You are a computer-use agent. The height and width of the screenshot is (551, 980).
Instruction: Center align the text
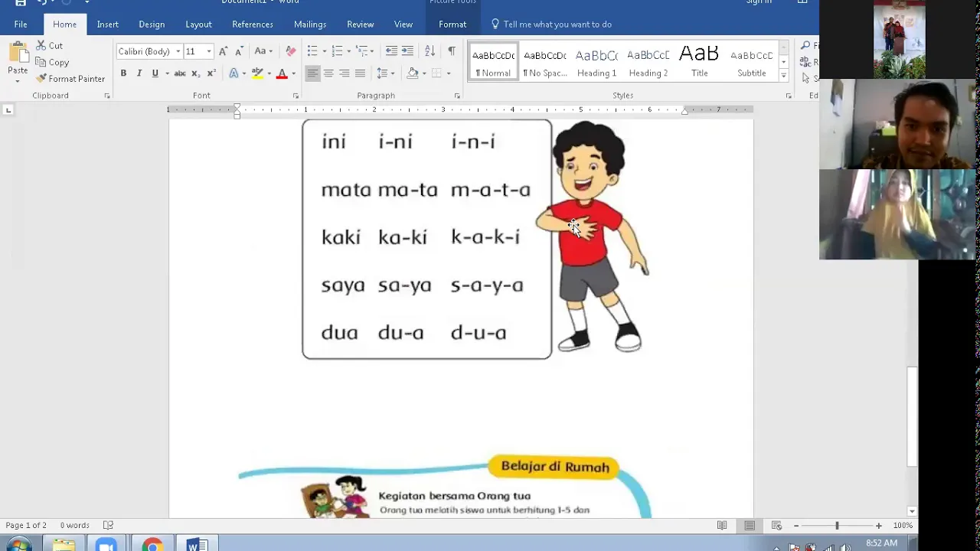tap(328, 73)
